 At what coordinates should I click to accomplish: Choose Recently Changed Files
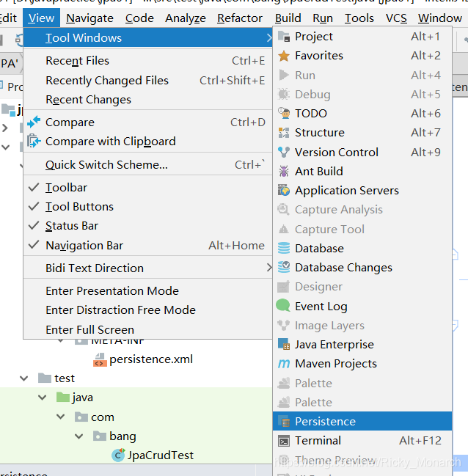147,81
